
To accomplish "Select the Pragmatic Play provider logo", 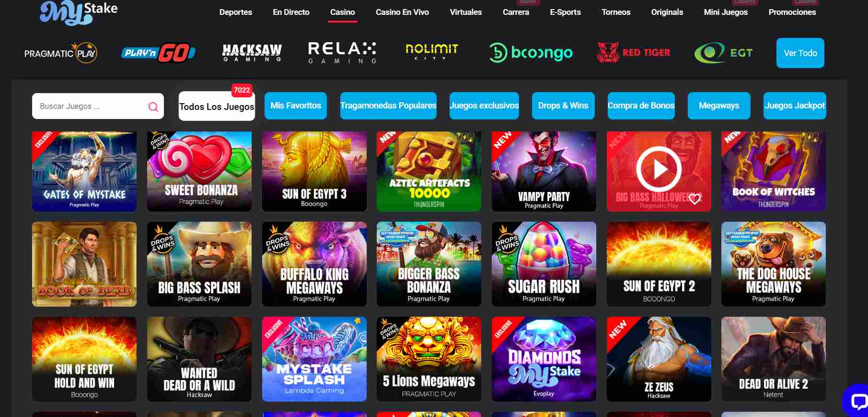I will point(61,53).
